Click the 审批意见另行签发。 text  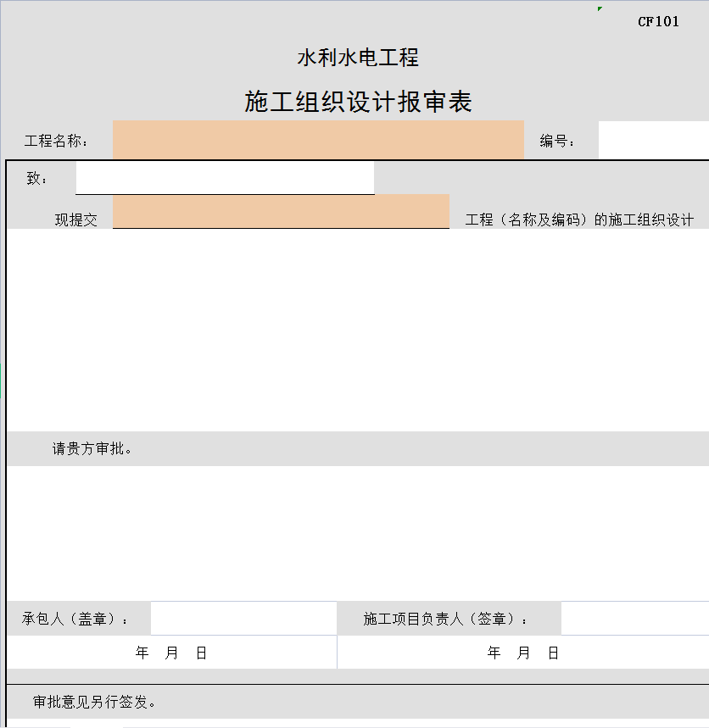tap(94, 702)
